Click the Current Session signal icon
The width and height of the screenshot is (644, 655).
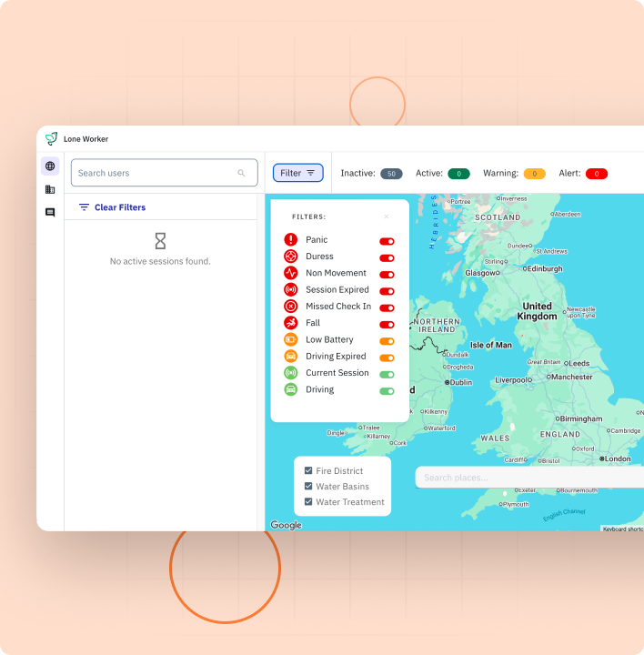291,373
